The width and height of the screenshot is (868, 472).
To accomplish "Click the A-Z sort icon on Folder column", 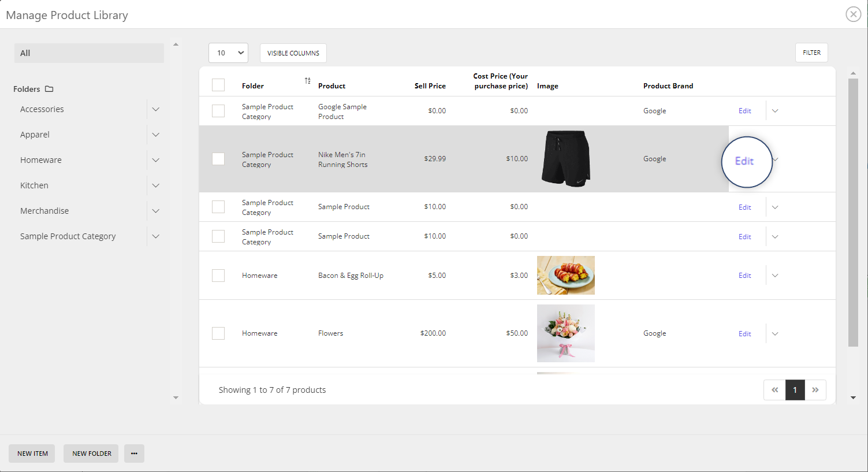I will 307,81.
